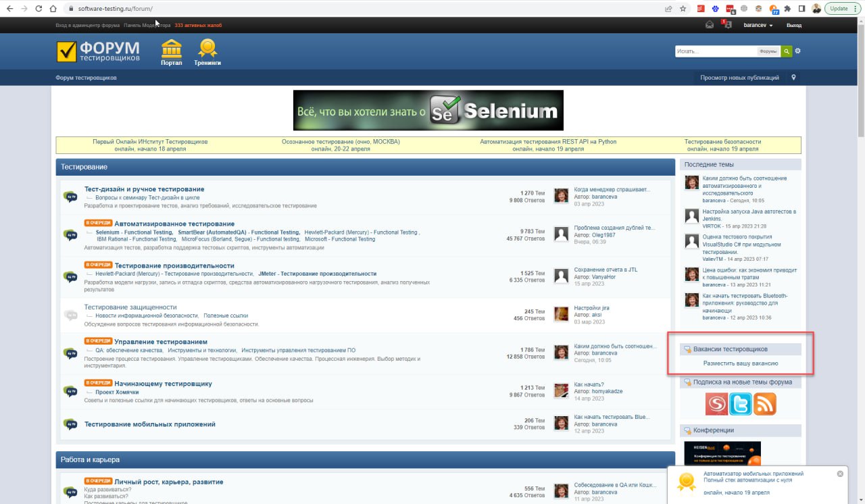Click the browser share page icon
The height and width of the screenshot is (504, 865).
coord(668,9)
